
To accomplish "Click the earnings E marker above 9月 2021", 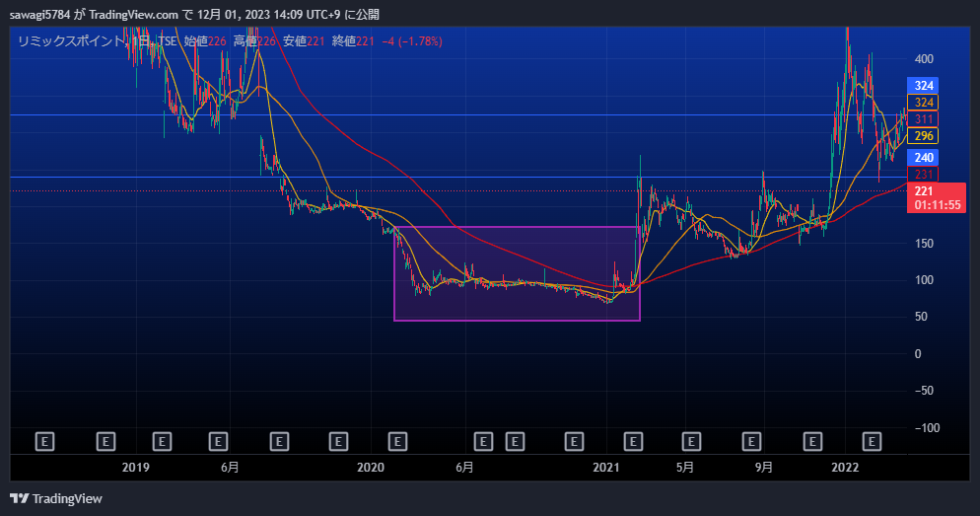I will [752, 440].
